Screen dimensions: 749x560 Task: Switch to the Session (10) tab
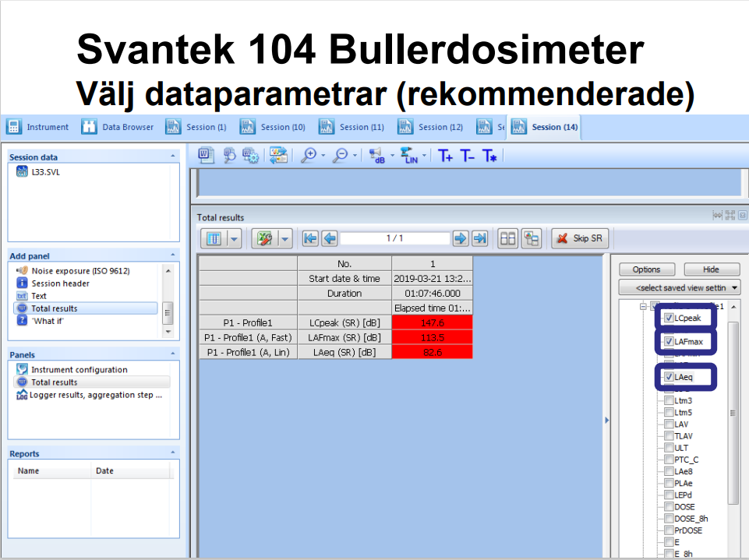(x=274, y=127)
